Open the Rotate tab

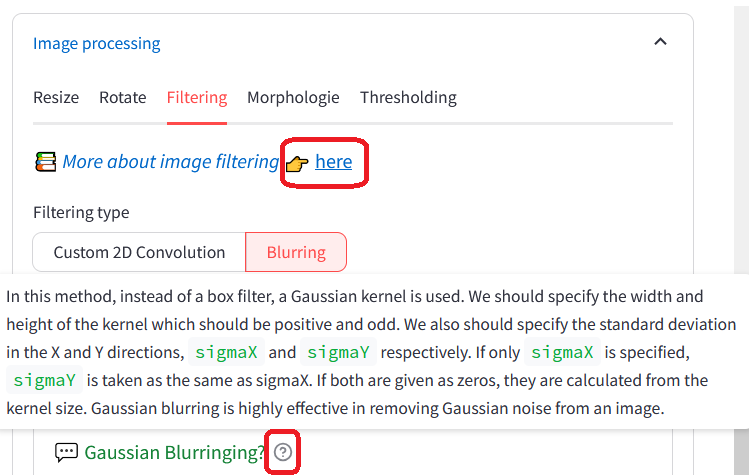click(x=123, y=97)
